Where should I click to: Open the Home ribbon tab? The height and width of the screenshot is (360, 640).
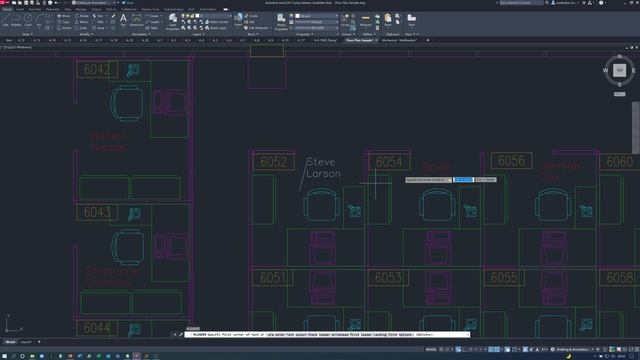pos(7,9)
